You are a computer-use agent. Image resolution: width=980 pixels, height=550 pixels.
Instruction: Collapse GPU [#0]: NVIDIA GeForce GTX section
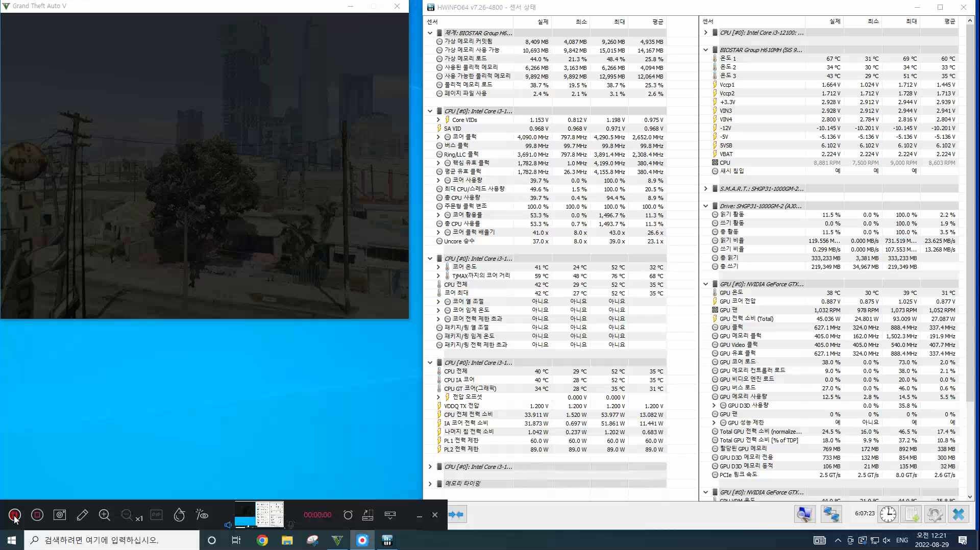(x=706, y=284)
